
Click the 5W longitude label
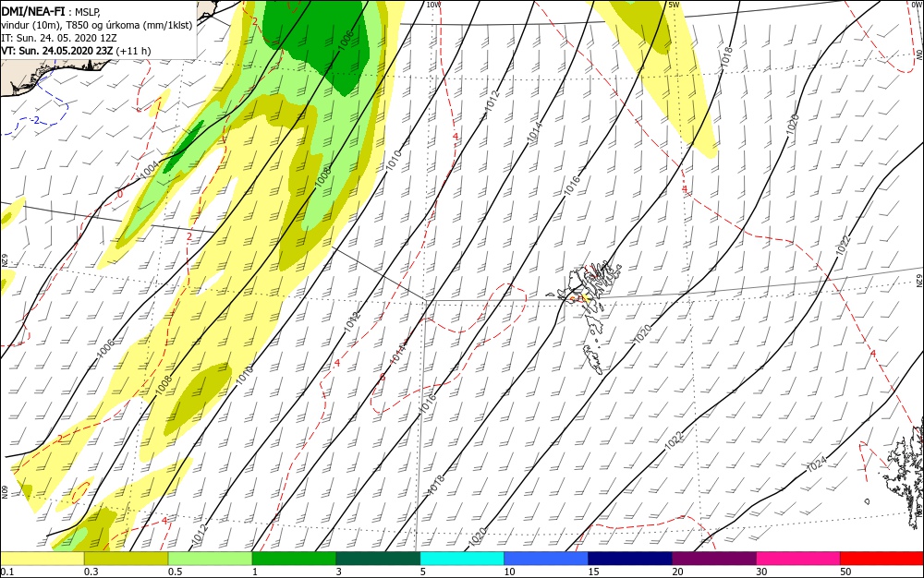pos(675,5)
